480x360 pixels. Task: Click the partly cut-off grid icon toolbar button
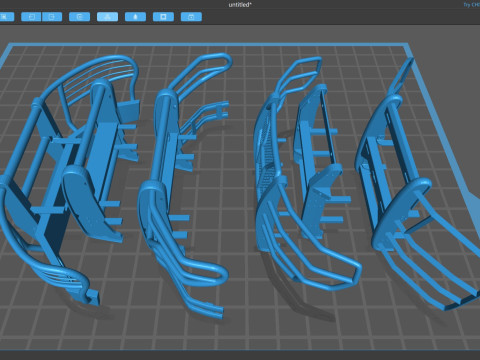[7, 17]
